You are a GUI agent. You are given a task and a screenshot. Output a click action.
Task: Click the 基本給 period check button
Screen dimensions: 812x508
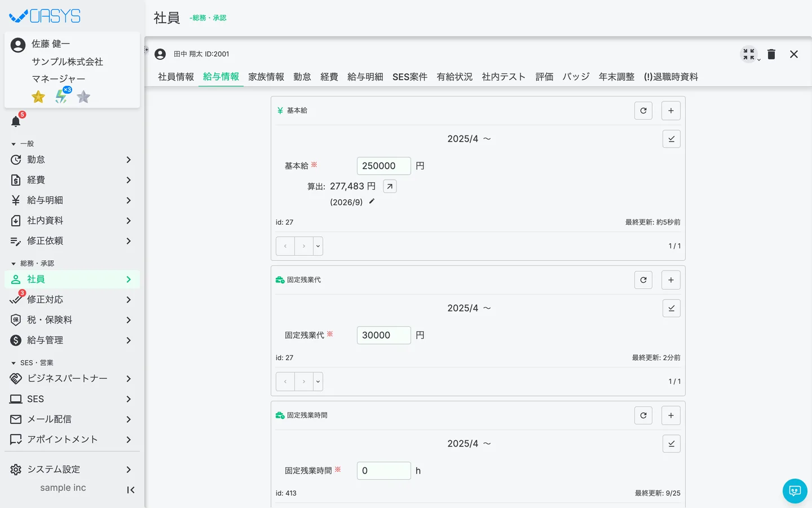coord(671,139)
